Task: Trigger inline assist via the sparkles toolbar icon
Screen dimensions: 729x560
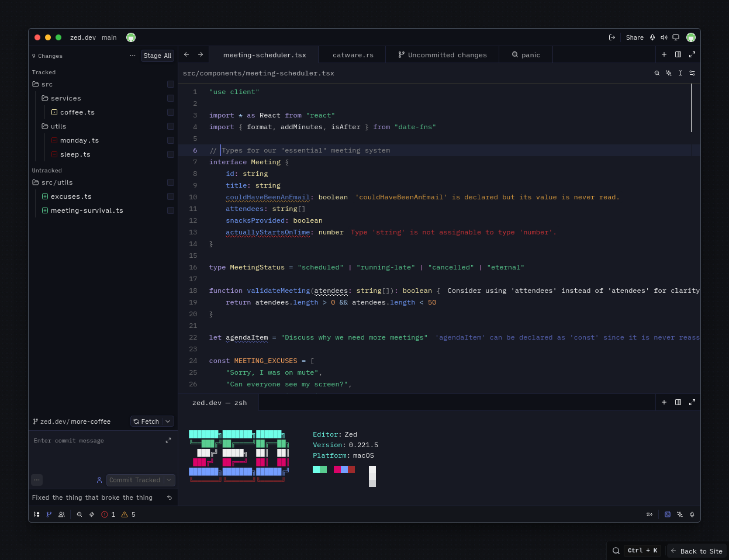Action: pos(669,73)
